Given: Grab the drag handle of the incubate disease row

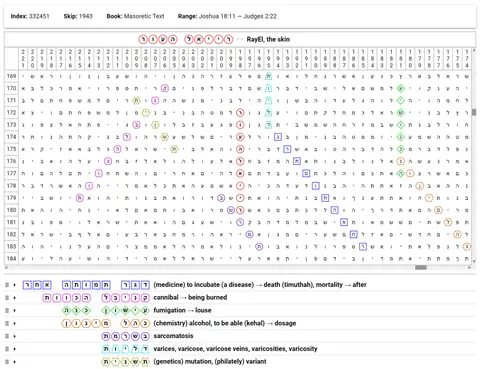Looking at the screenshot, I should pyautogui.click(x=7, y=285).
